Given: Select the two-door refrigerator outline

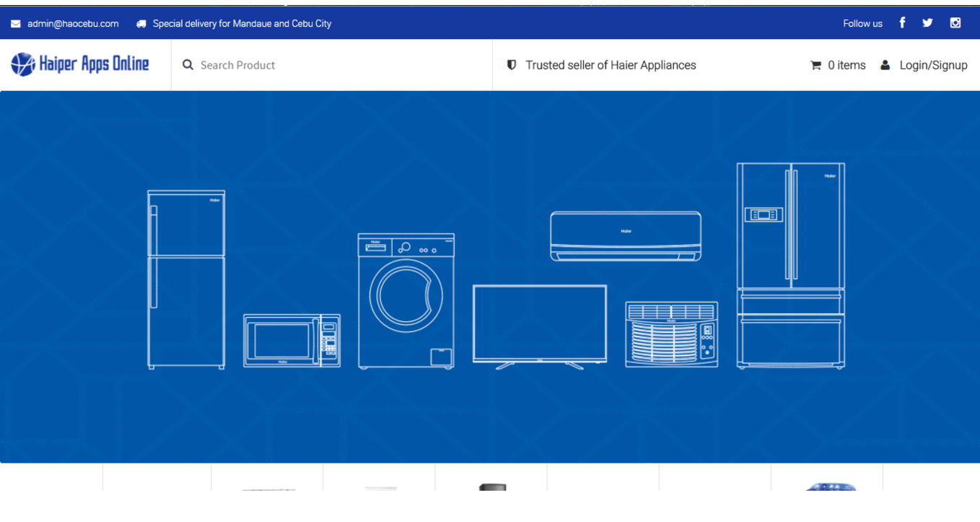Looking at the screenshot, I should (x=186, y=279).
